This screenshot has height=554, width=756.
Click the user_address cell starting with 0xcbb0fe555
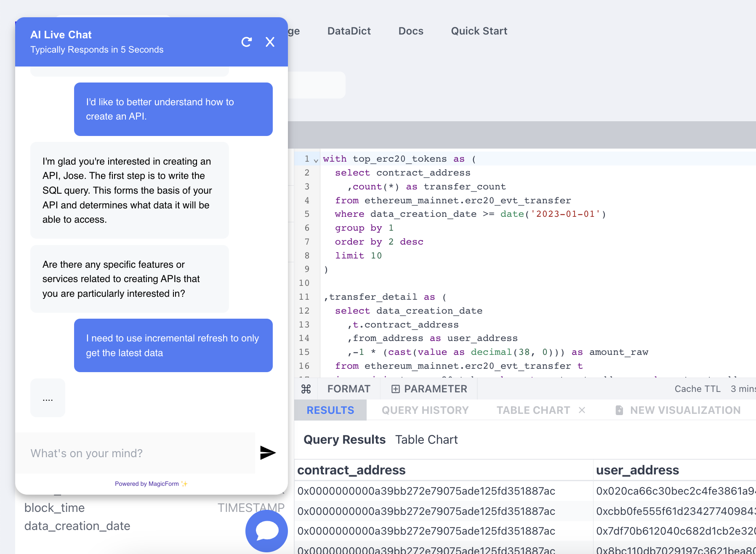(x=676, y=511)
